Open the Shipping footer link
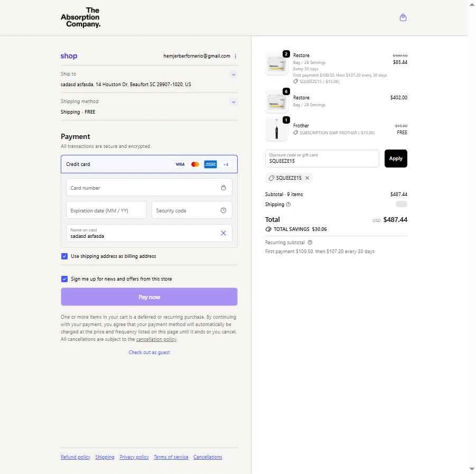The width and height of the screenshot is (476, 474). 105,457
